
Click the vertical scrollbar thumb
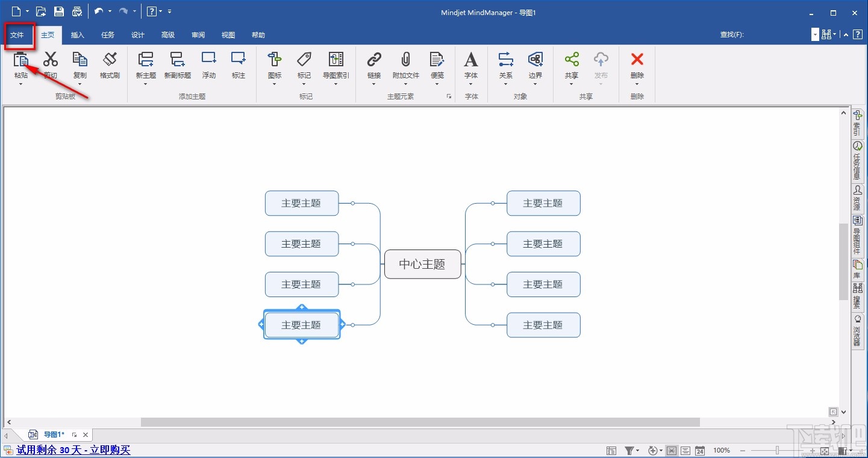[843, 262]
